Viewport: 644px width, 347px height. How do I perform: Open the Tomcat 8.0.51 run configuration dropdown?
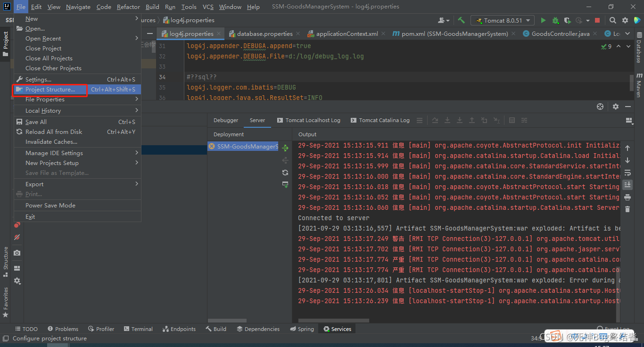[x=503, y=20]
